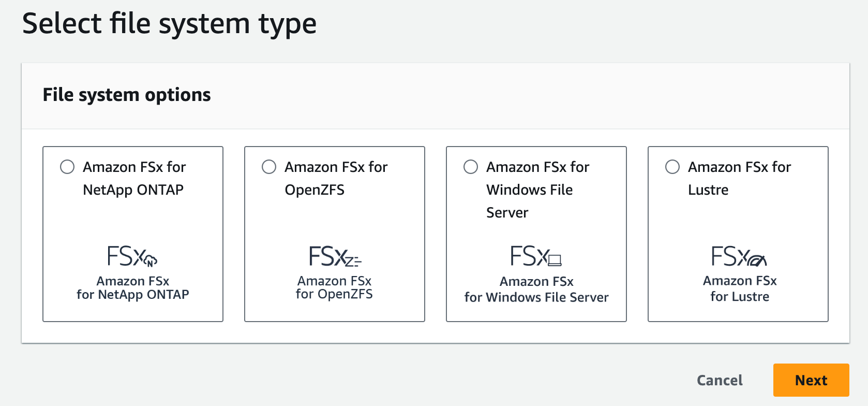Image resolution: width=868 pixels, height=406 pixels.
Task: Click the Amazon FSx for OpenZFS logo icon
Action: click(x=334, y=257)
